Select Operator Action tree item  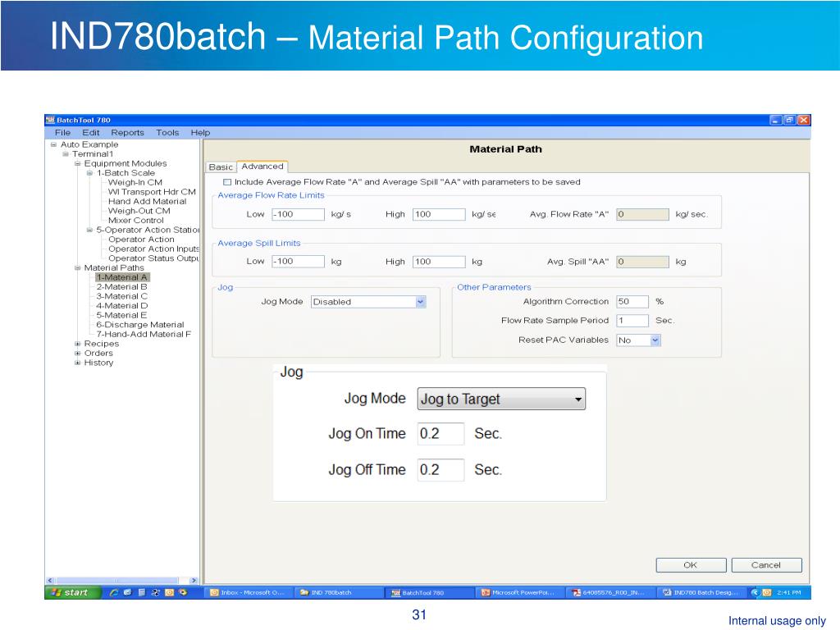[x=141, y=240]
